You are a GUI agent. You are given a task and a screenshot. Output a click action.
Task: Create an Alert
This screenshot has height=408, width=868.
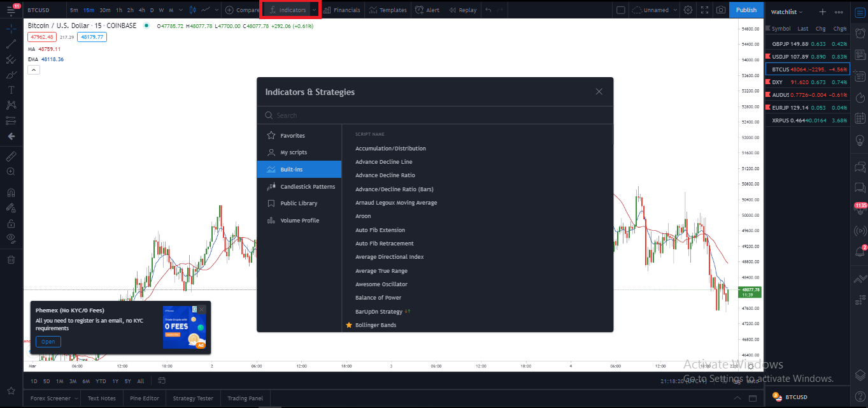pos(427,10)
